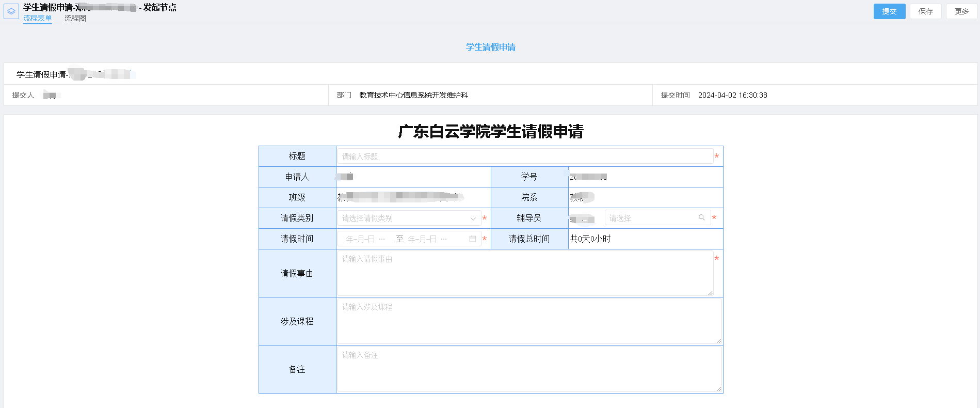Select the 流程表单 tab
980x408 pixels.
(37, 18)
